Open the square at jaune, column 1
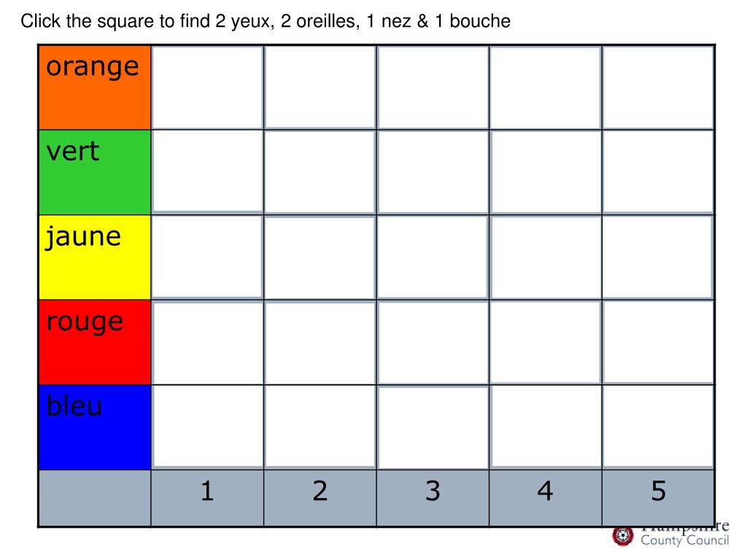The image size is (747, 560). point(207,257)
